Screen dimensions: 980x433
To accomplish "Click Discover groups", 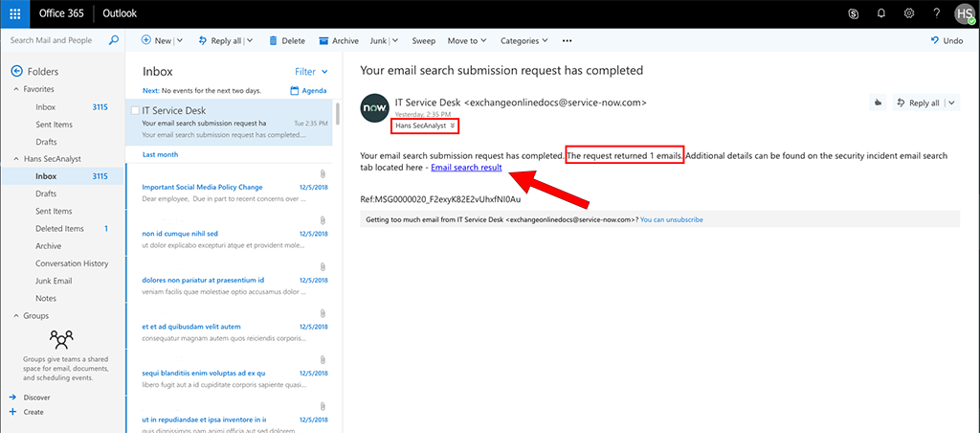I will 30,398.
